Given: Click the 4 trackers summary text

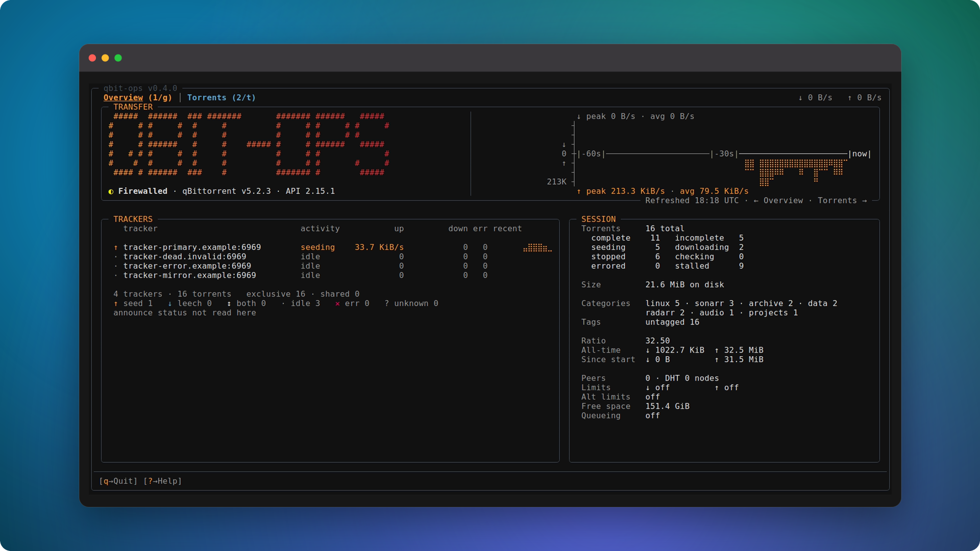Looking at the screenshot, I should pos(138,294).
